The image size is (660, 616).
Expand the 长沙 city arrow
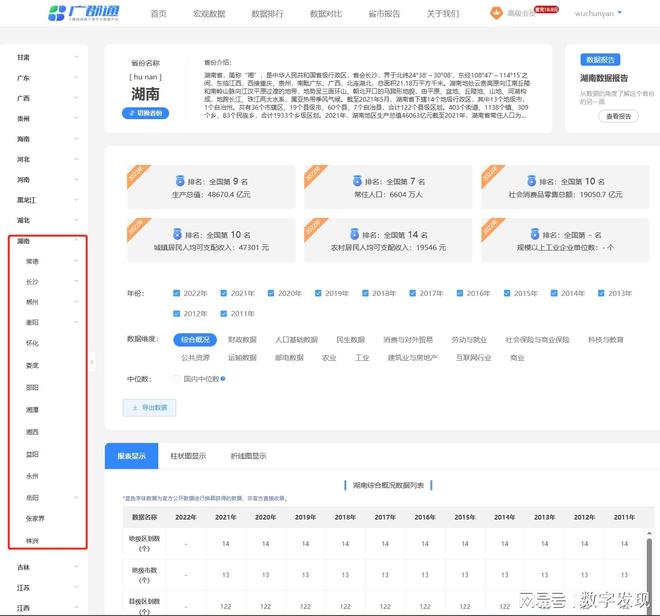click(76, 281)
